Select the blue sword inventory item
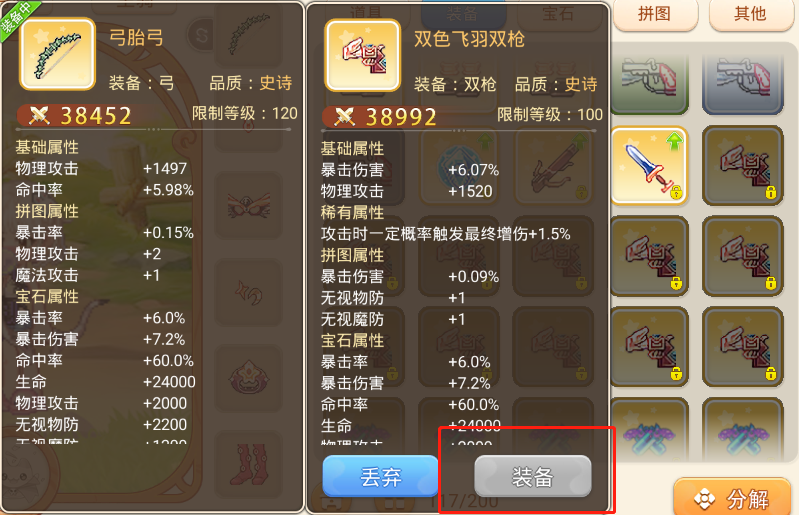The image size is (799, 515). click(650, 166)
